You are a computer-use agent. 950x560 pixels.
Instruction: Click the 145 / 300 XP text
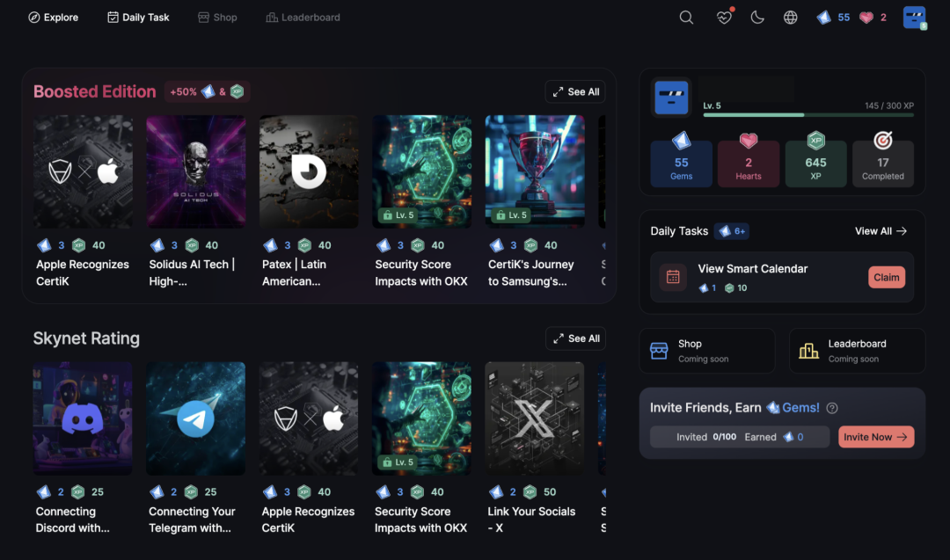point(888,105)
